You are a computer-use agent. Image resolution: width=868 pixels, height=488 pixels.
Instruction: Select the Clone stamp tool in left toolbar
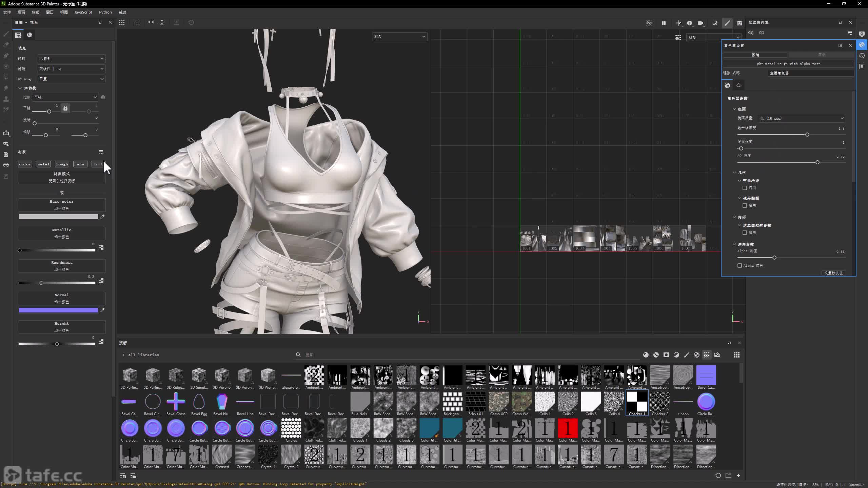[6, 99]
